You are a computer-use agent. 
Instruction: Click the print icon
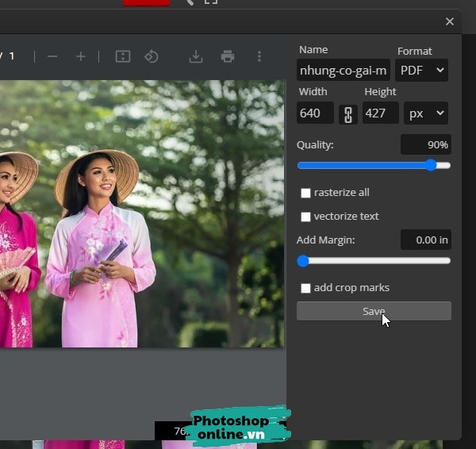coord(228,56)
